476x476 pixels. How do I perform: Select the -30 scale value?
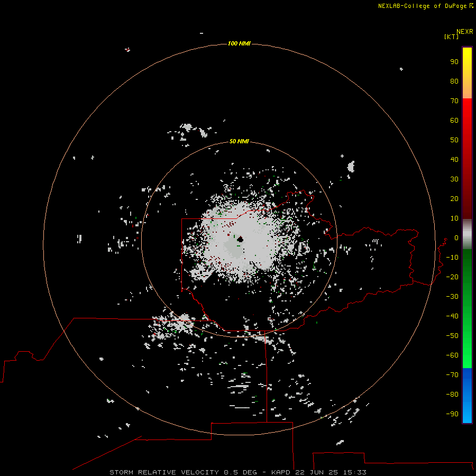click(x=452, y=297)
